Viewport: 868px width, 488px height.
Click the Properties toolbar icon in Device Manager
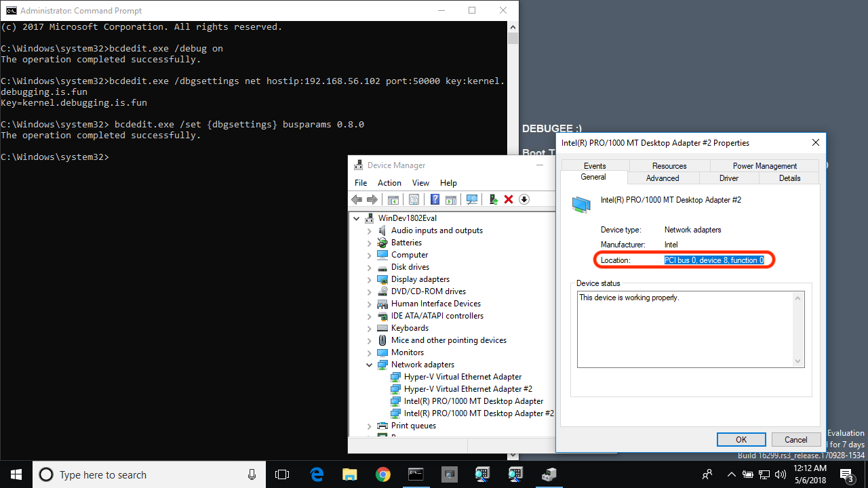tap(414, 199)
